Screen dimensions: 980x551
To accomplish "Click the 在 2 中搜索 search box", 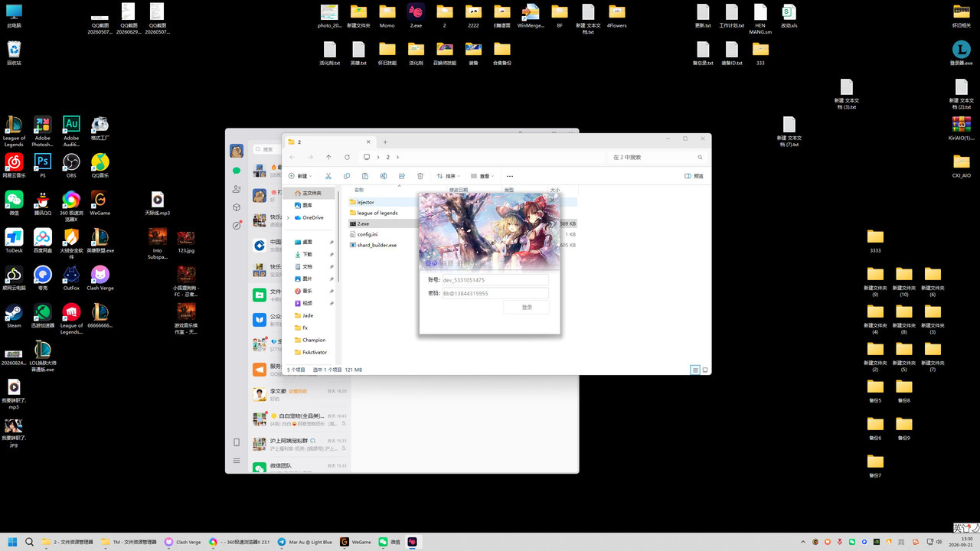I will coord(657,157).
